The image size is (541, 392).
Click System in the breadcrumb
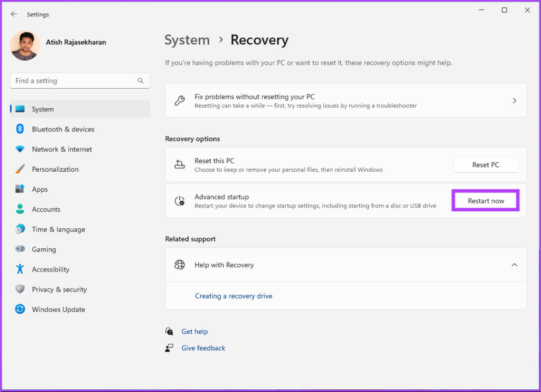tap(187, 40)
